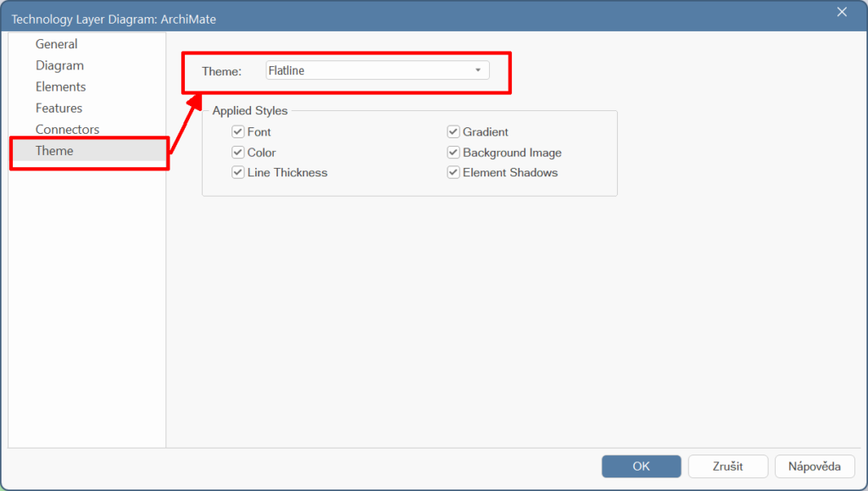Click the Theme dropdown arrow
This screenshot has width=868, height=491.
478,70
